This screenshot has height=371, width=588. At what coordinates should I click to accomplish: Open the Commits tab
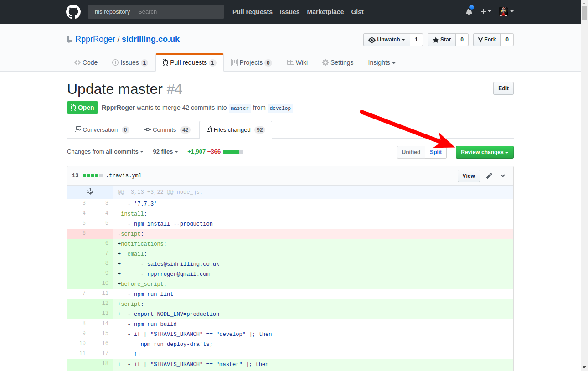(x=167, y=130)
